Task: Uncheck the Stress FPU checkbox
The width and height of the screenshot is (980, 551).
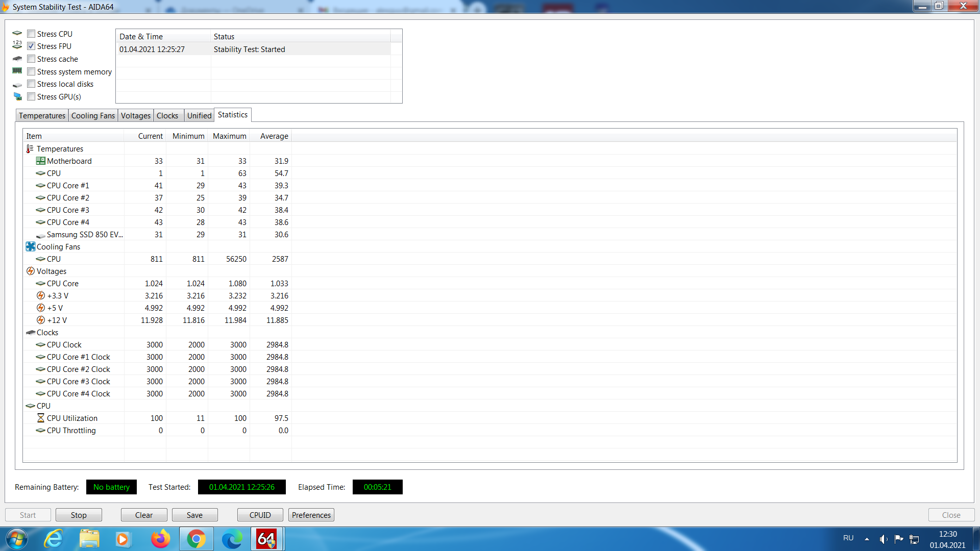Action: click(x=32, y=46)
